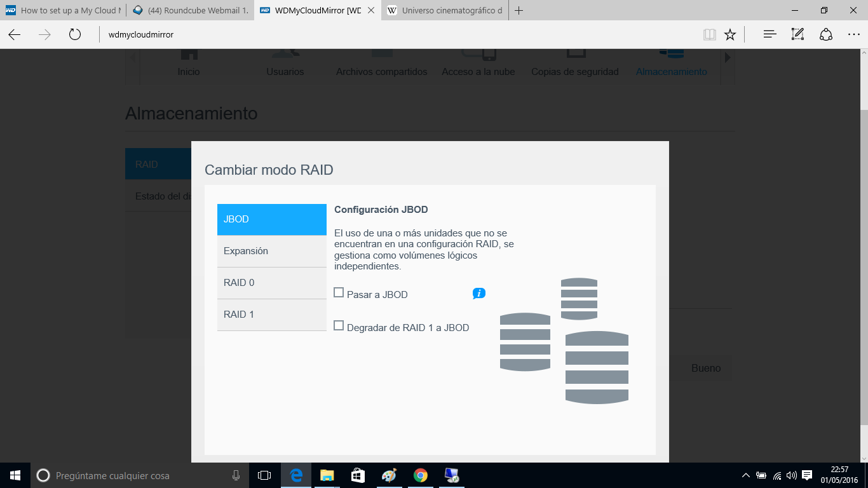The height and width of the screenshot is (488, 868).
Task: Choose the Expansión mode option
Action: pos(271,251)
